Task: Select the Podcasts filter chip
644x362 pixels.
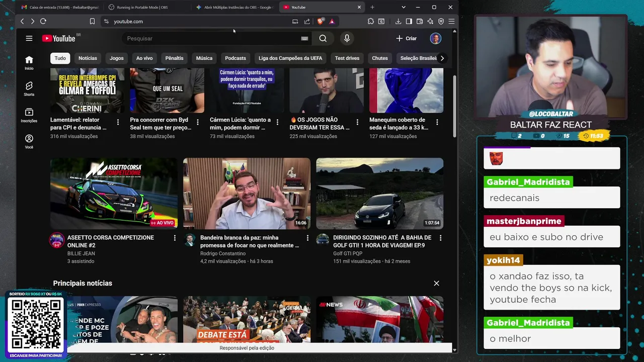Action: click(x=235, y=58)
